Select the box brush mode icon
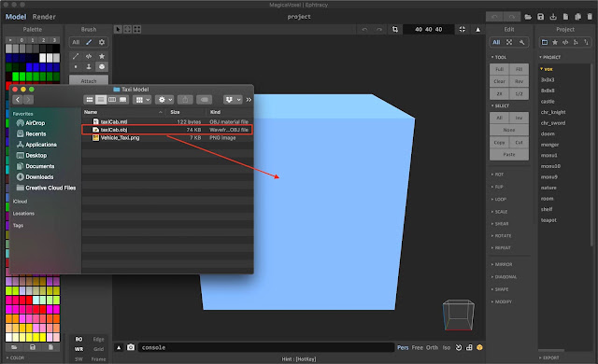 click(x=102, y=66)
